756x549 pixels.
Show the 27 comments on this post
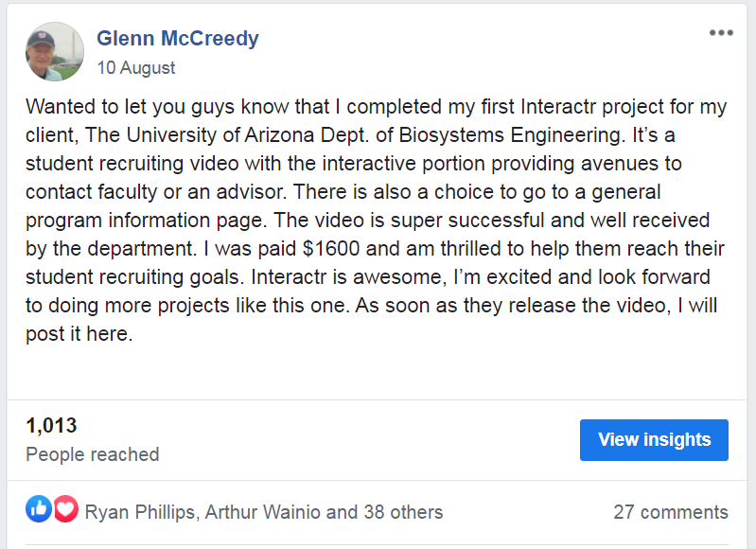pyautogui.click(x=670, y=512)
